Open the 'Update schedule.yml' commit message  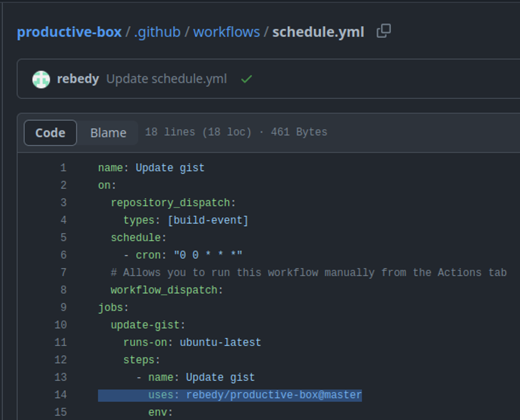(x=167, y=79)
